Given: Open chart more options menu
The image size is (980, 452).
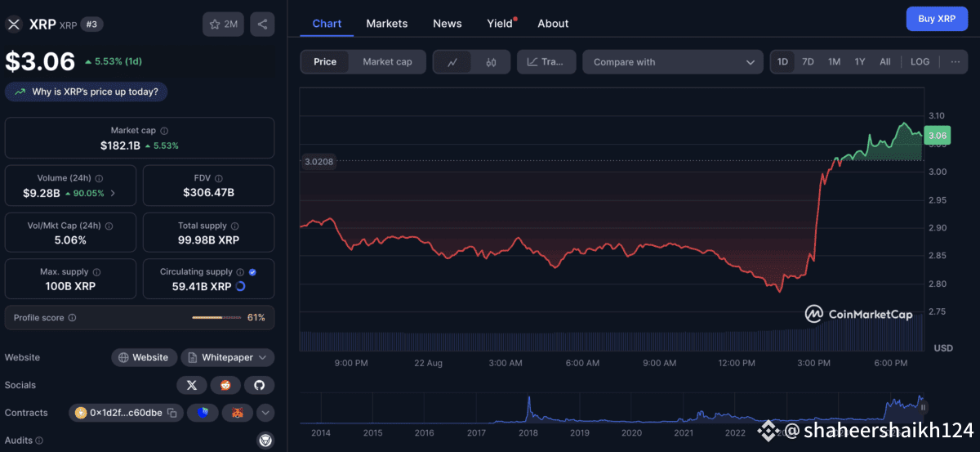Looking at the screenshot, I should click(x=955, y=62).
